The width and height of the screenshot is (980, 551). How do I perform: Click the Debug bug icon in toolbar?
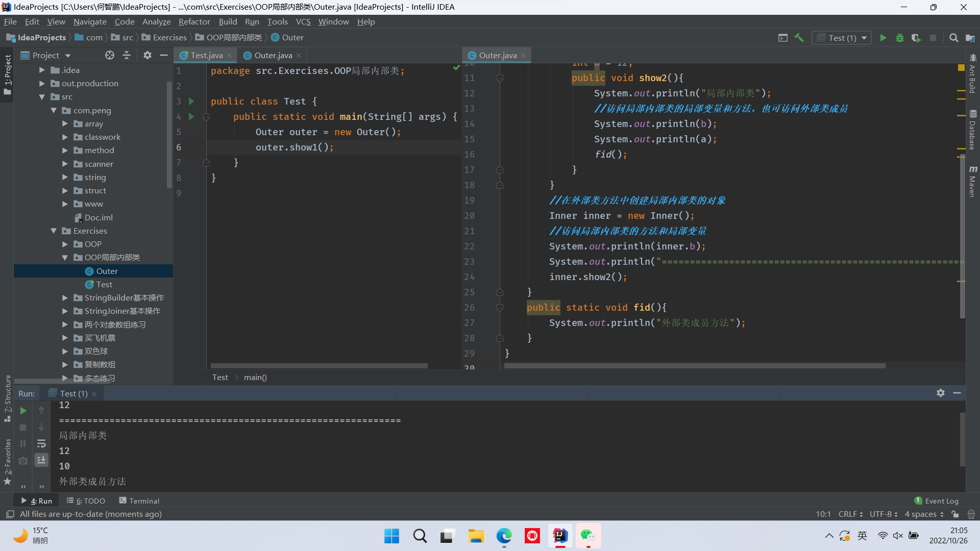pos(899,38)
